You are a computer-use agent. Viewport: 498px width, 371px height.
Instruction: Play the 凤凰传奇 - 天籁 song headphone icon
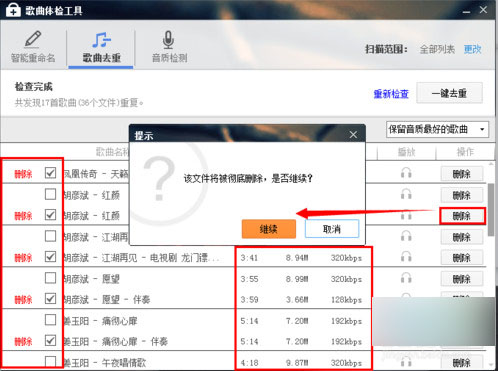pyautogui.click(x=406, y=173)
